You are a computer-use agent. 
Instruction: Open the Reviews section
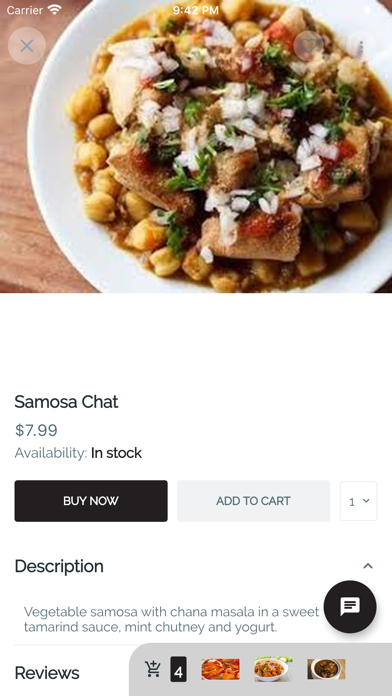(47, 672)
